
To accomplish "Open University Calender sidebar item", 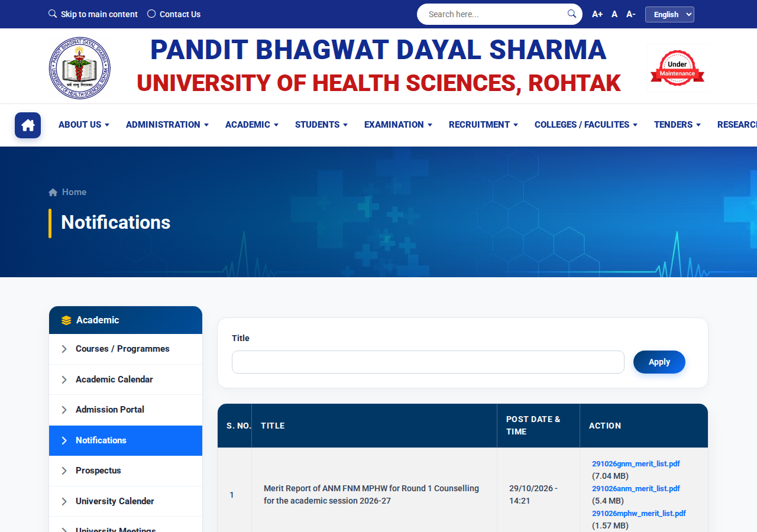I will click(x=125, y=501).
